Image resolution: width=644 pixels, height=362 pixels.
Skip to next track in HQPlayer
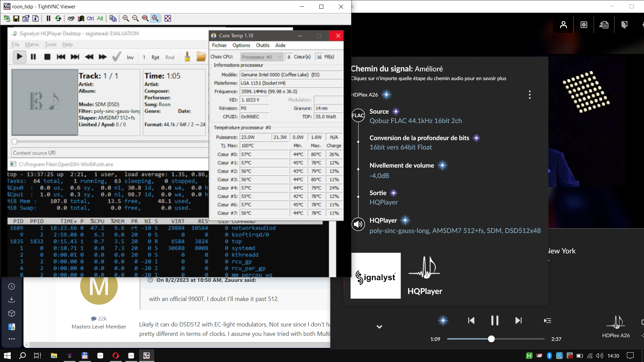click(x=75, y=57)
